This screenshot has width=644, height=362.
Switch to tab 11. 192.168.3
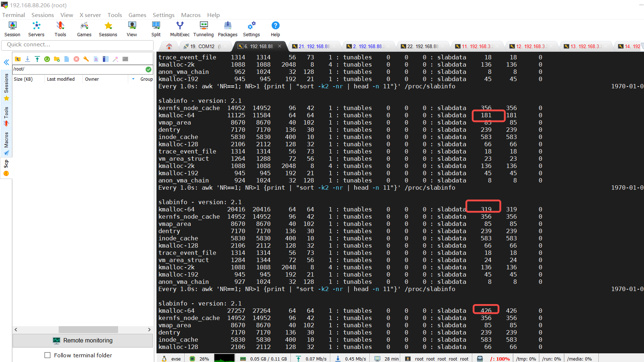477,46
